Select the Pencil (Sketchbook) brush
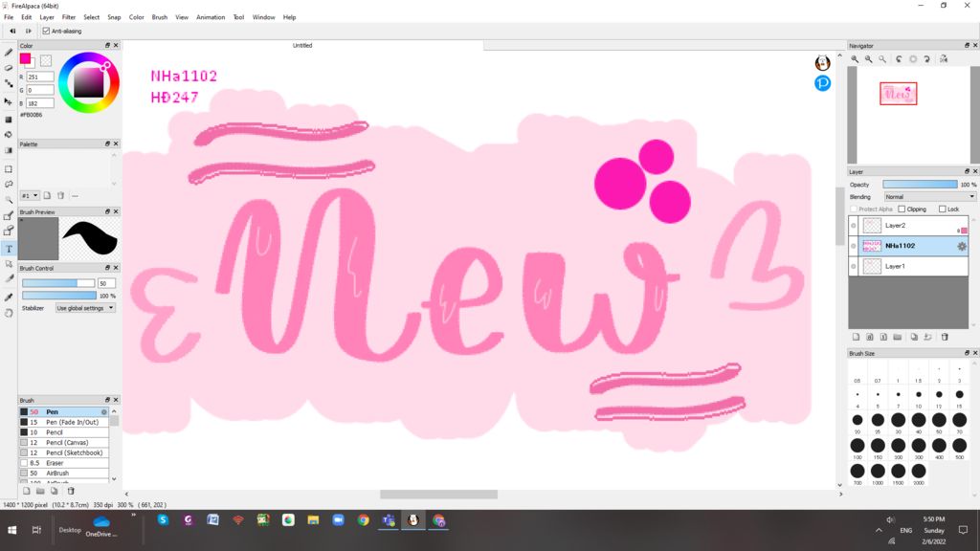The width and height of the screenshot is (980, 551). [64, 452]
